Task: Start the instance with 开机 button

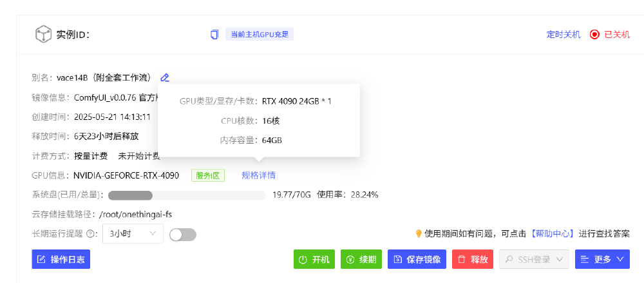Action: tap(314, 259)
